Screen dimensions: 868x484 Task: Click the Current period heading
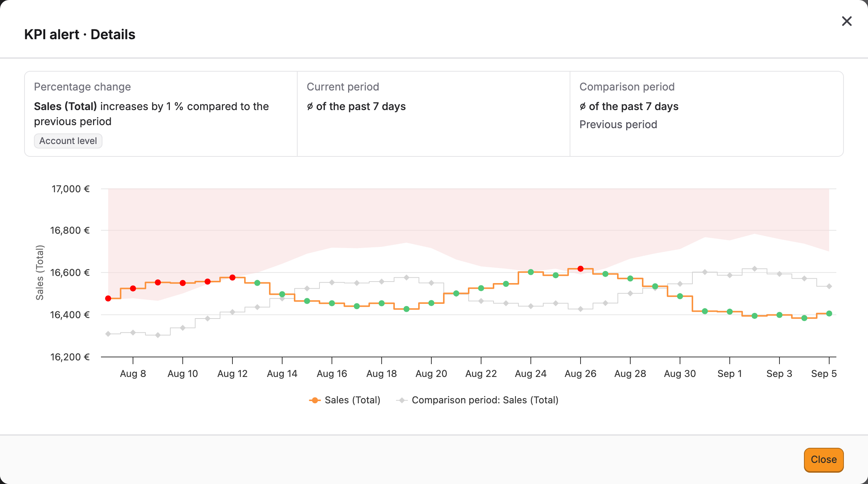pyautogui.click(x=343, y=87)
